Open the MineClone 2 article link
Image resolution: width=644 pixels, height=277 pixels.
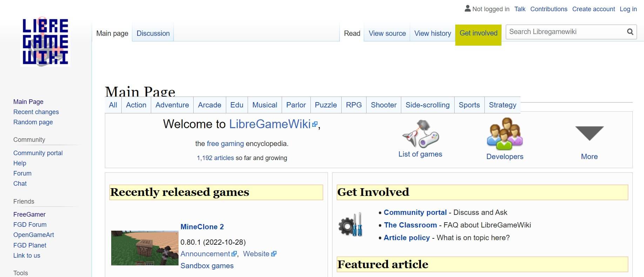[202, 227]
